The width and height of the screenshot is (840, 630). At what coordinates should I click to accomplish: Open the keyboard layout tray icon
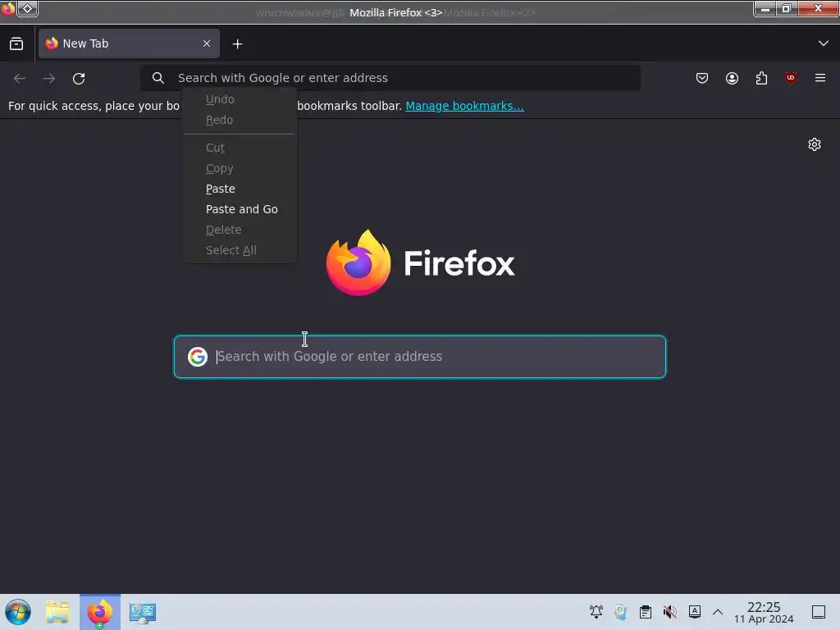click(695, 612)
